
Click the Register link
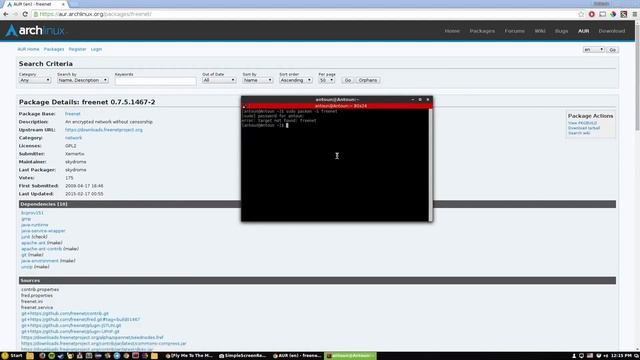coord(78,49)
